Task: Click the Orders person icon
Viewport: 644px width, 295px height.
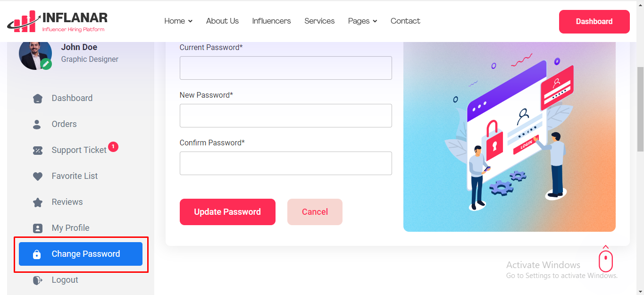Action: [x=37, y=125]
